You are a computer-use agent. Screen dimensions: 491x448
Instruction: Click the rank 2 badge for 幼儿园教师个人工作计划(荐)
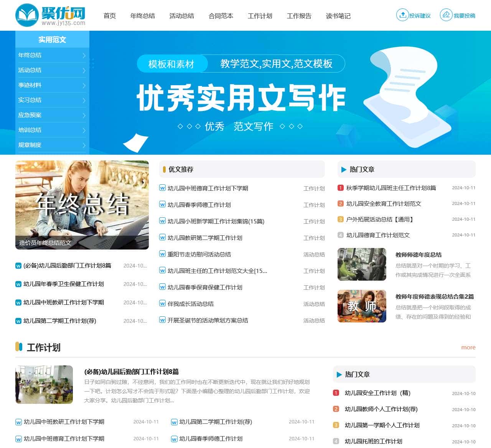click(x=336, y=409)
